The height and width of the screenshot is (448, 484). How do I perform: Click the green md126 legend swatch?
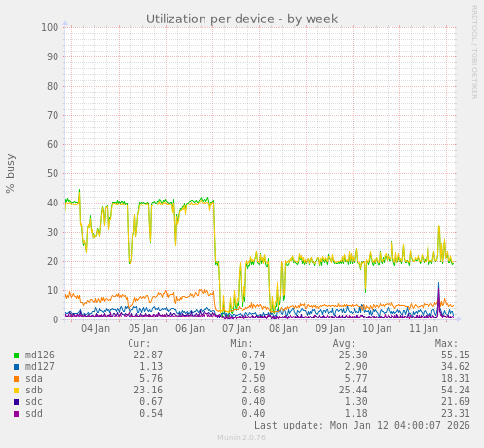17,355
